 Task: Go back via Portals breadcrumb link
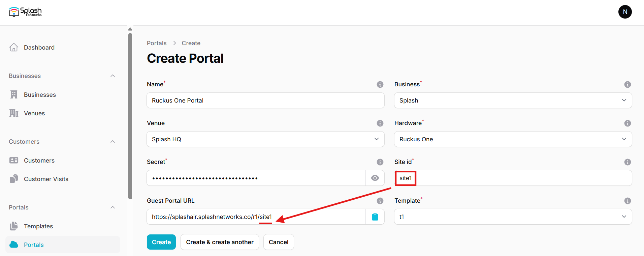pyautogui.click(x=157, y=43)
